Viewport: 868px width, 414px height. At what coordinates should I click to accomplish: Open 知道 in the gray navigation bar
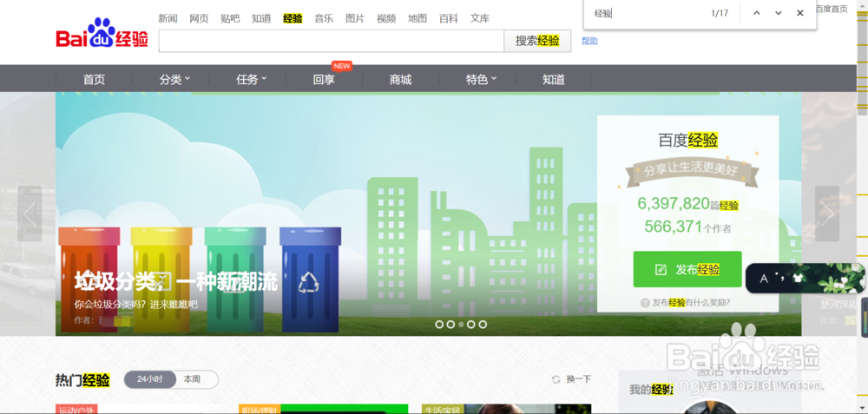coord(554,80)
